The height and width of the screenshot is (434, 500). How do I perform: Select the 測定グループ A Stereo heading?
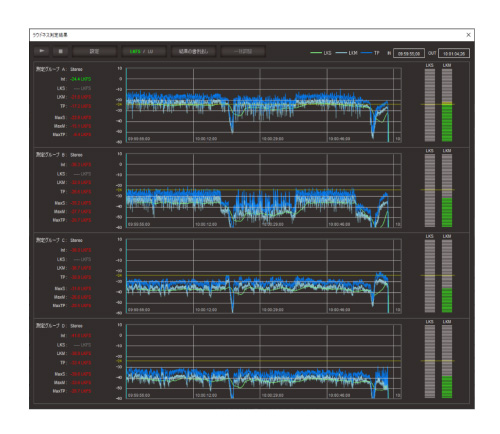[x=59, y=69]
